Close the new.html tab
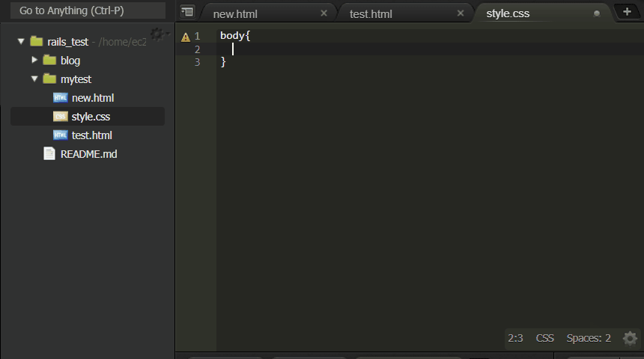 coord(323,13)
